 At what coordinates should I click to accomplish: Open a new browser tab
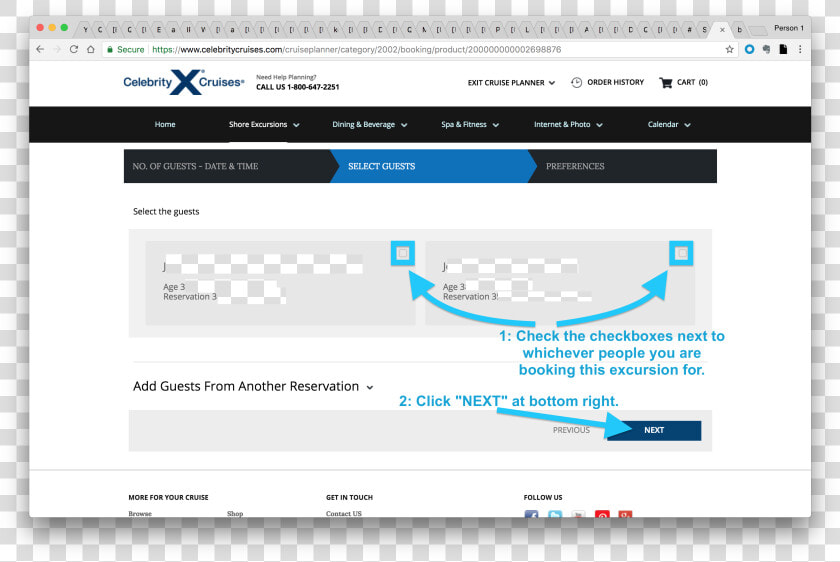757,30
